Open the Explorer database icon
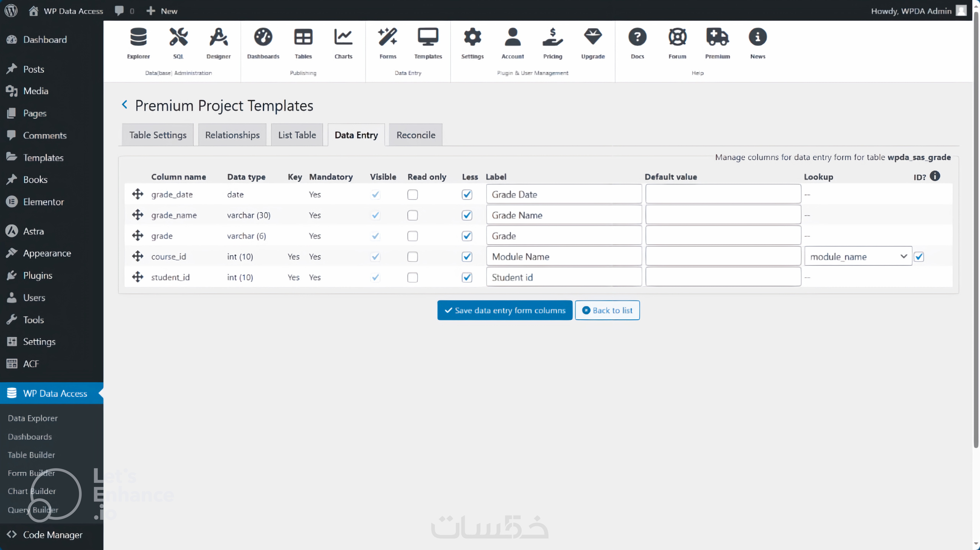This screenshot has width=980, height=550. click(x=138, y=37)
